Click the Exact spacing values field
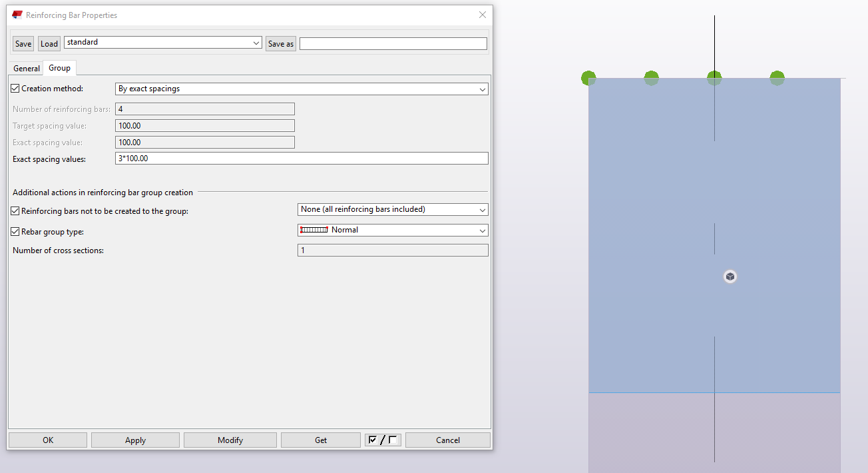The image size is (868, 473). click(302, 159)
